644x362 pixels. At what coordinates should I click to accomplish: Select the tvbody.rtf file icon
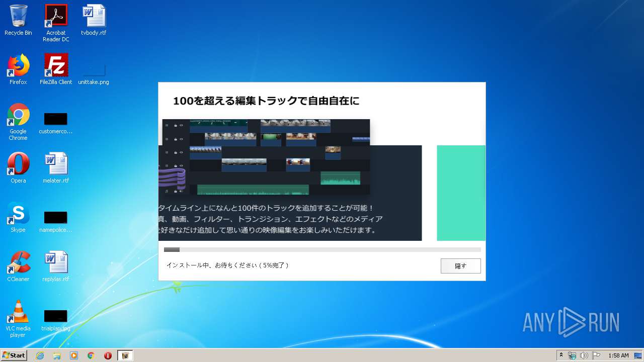(x=94, y=21)
